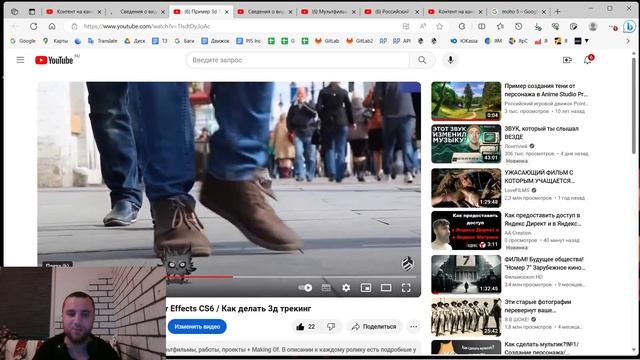Go to the YouTube home logo
The height and width of the screenshot is (360, 640).
(54, 60)
